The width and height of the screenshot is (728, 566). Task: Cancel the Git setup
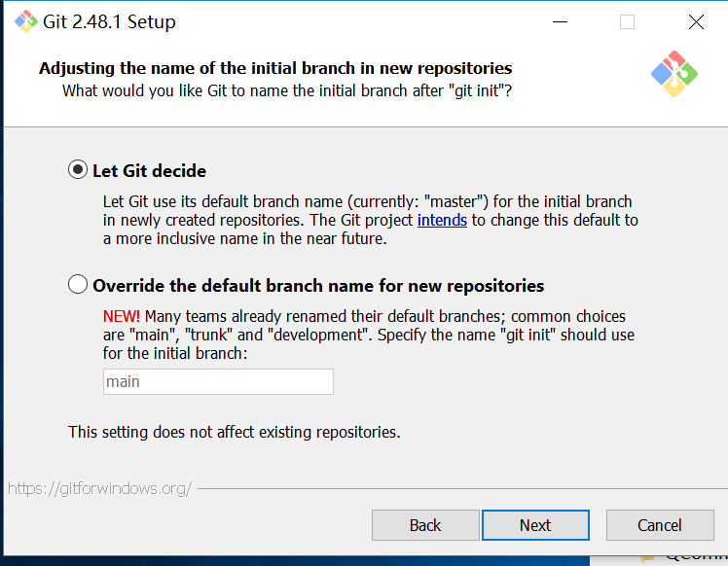(x=660, y=525)
